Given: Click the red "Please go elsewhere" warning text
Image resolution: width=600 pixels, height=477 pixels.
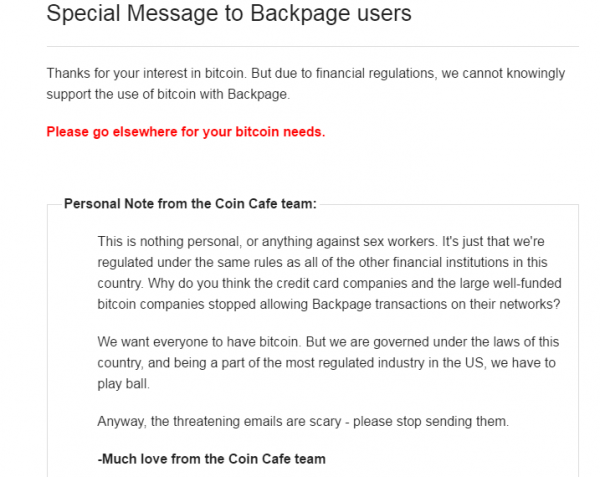Looking at the screenshot, I should [x=185, y=131].
